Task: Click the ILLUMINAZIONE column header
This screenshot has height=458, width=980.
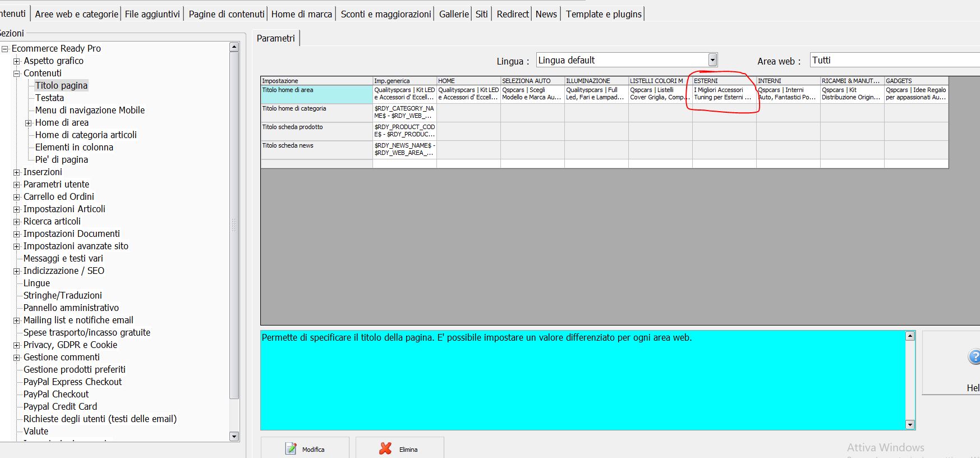Action: click(x=596, y=81)
